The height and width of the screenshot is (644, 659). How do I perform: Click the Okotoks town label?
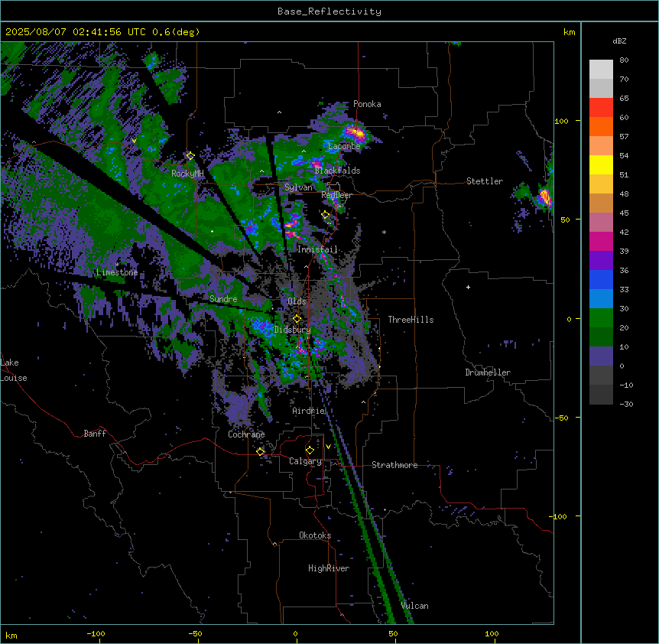(315, 535)
